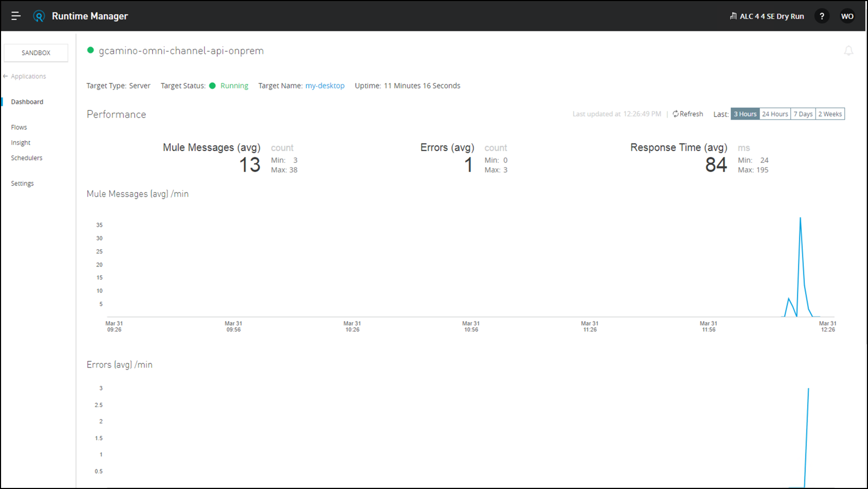Open Flows in the sidebar
This screenshot has height=489, width=868.
(19, 127)
